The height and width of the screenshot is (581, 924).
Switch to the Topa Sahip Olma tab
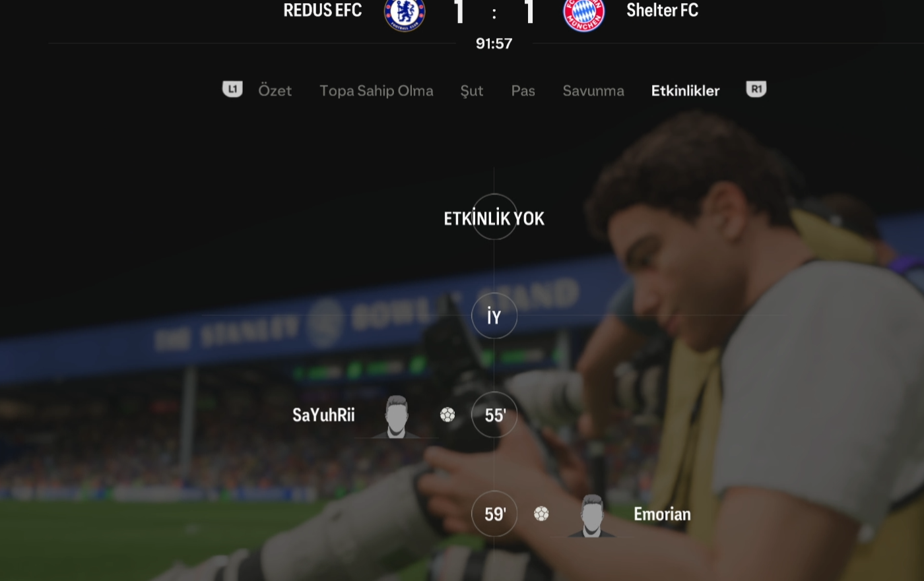tap(376, 90)
